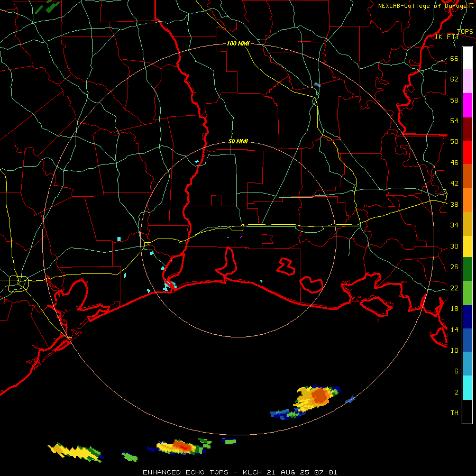Click the legend value 6
This screenshot has width=476, height=476.
click(x=456, y=371)
